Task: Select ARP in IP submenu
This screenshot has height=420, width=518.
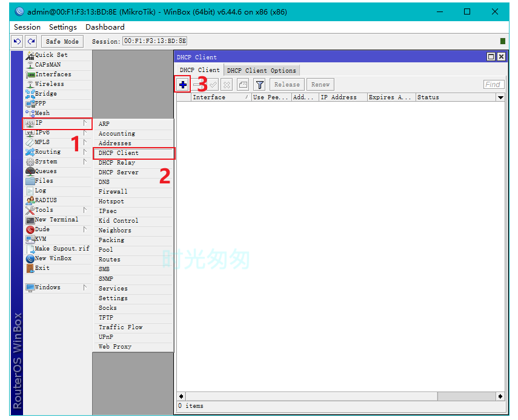Action: coord(133,124)
